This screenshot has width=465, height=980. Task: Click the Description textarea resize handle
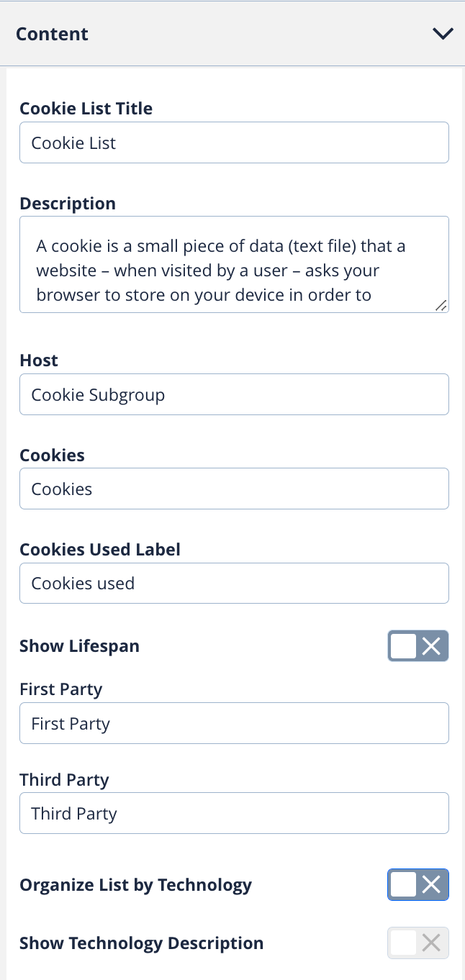(x=441, y=306)
